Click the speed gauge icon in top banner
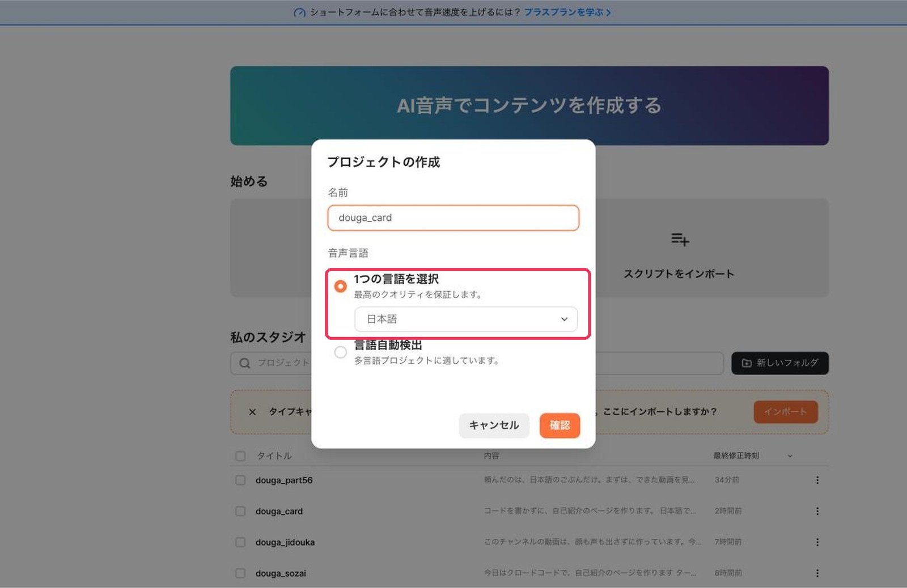 pos(300,12)
